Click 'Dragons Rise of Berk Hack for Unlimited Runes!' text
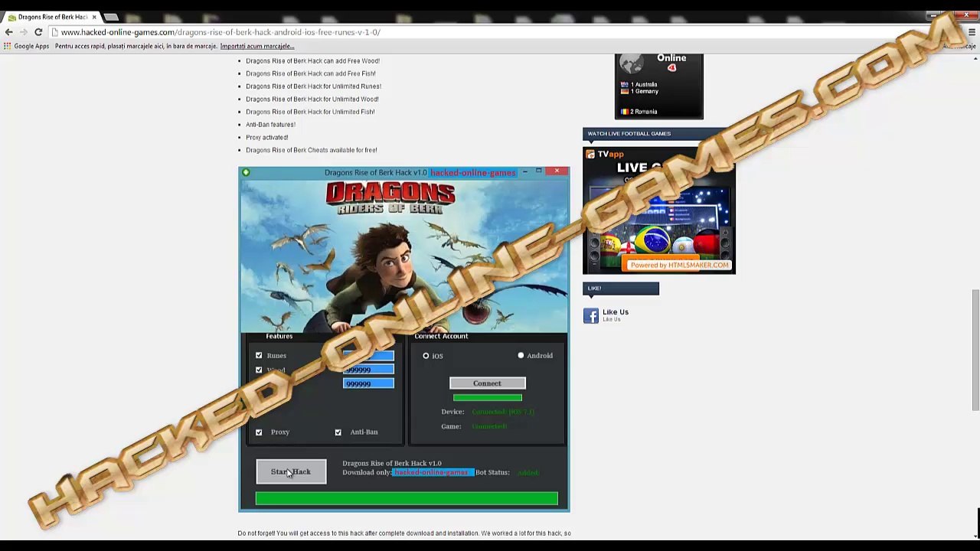The height and width of the screenshot is (551, 980). (x=313, y=86)
